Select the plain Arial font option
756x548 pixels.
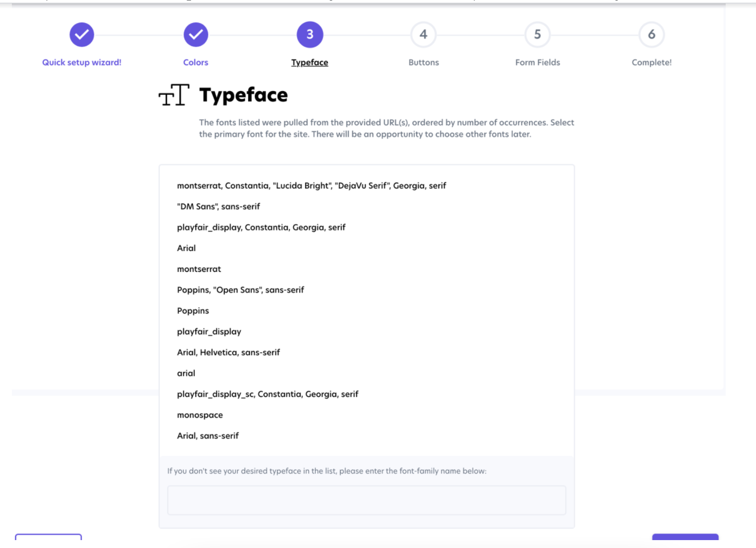point(187,248)
